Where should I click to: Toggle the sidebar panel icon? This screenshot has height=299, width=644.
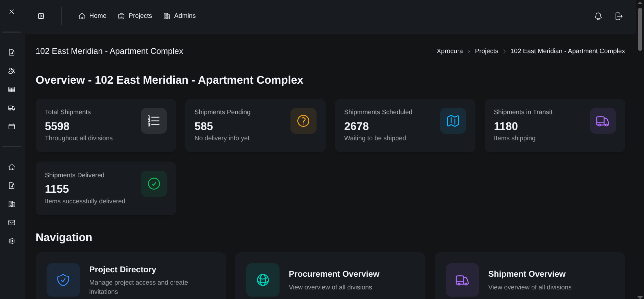pyautogui.click(x=41, y=16)
